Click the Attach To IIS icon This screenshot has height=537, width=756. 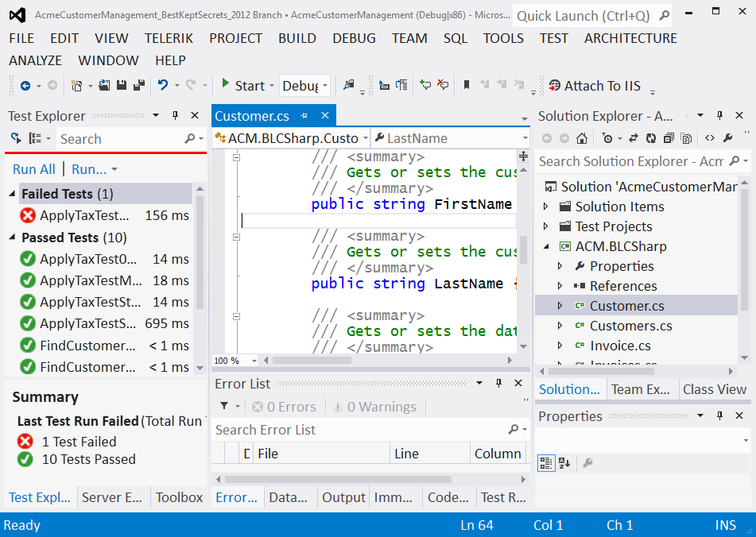coord(554,86)
